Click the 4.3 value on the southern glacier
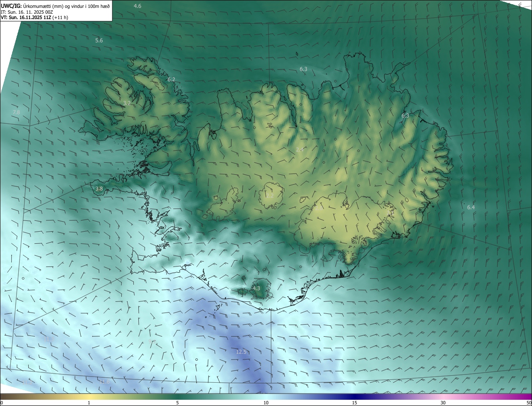This screenshot has height=406, width=532. pos(256,288)
